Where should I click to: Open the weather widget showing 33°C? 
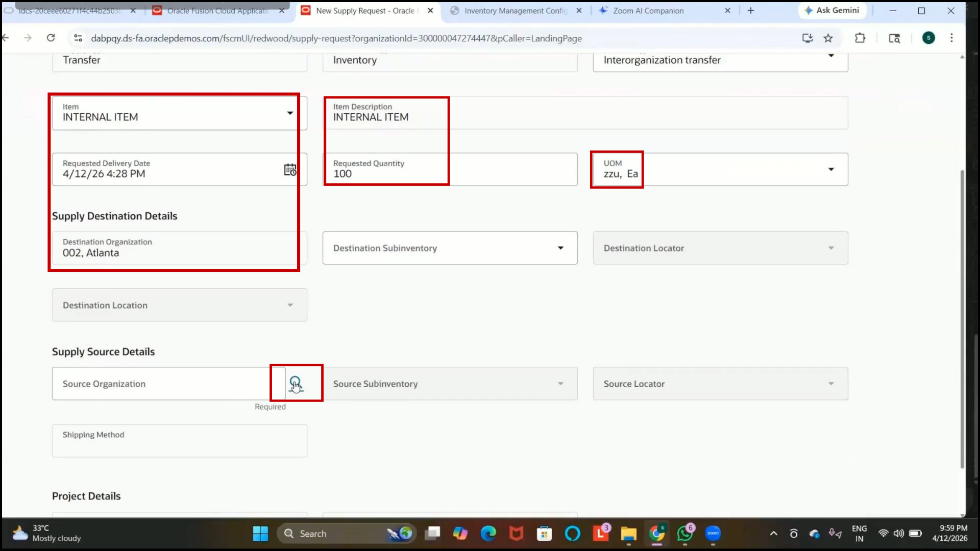[x=47, y=534]
